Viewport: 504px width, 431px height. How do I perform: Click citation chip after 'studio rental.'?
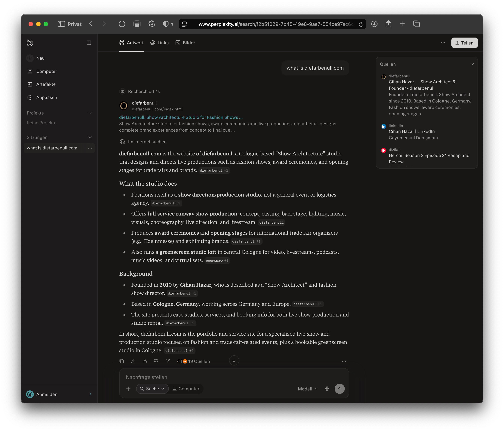pyautogui.click(x=180, y=323)
